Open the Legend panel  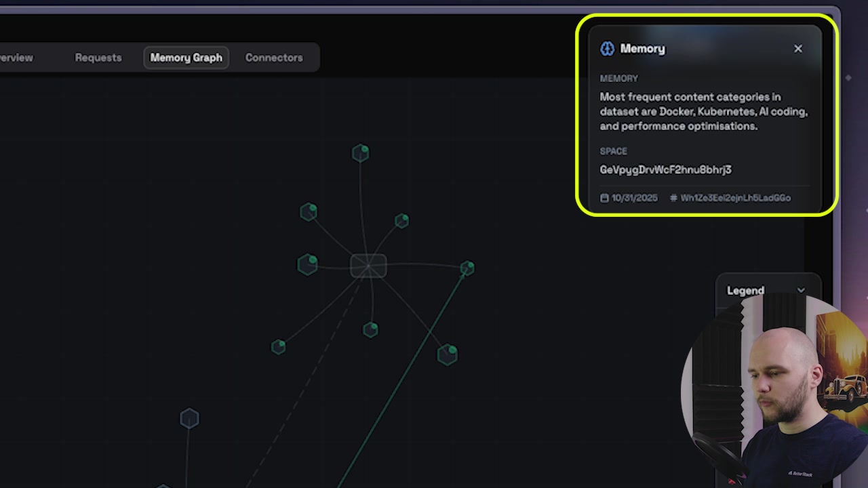tap(745, 290)
